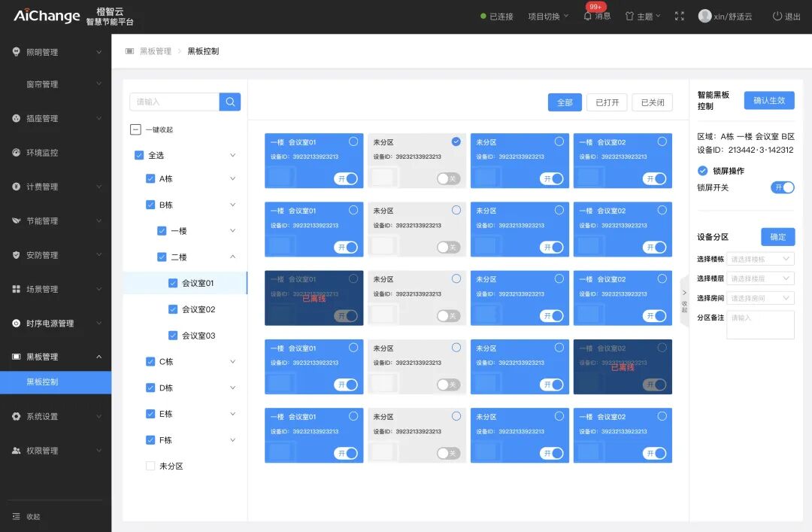Open the 黑板控制 submenu item
Viewport: 812px width, 532px height.
(56, 382)
